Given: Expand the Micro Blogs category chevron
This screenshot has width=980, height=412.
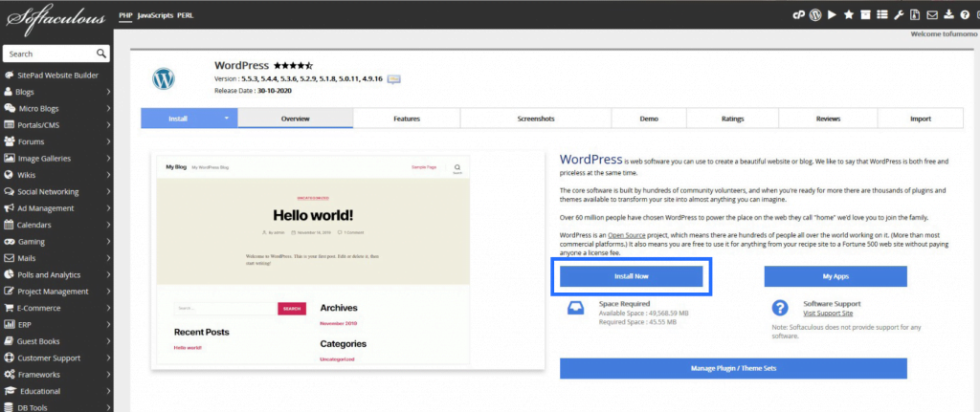Looking at the screenshot, I should tap(109, 109).
